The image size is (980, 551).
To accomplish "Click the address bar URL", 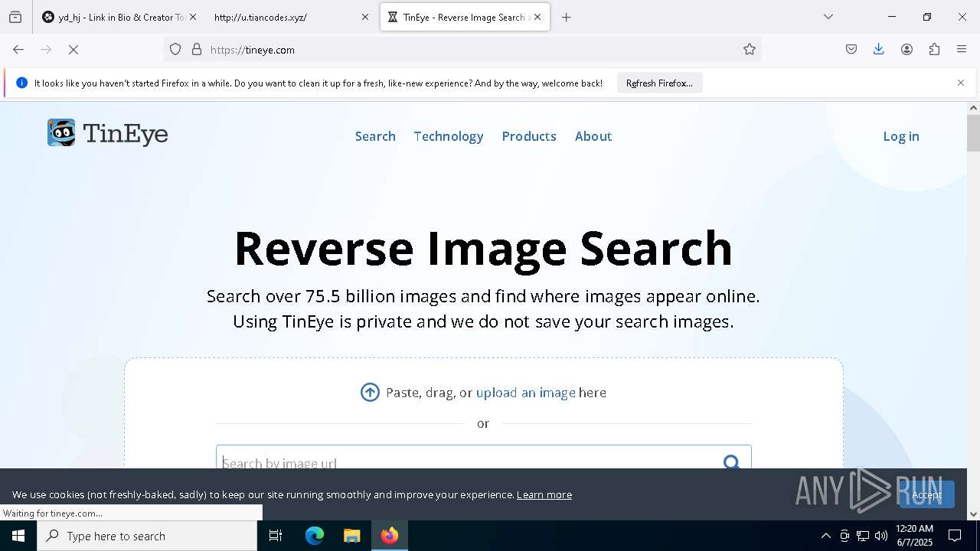I will (x=253, y=50).
